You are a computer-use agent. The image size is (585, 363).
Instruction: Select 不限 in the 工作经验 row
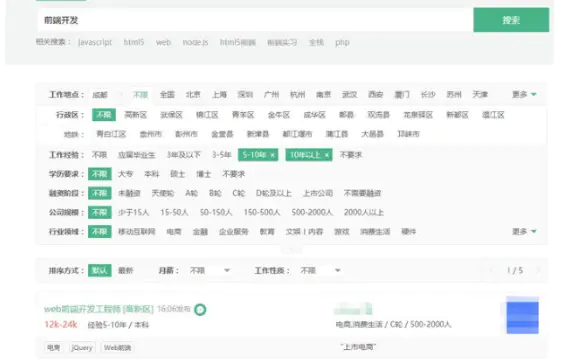[99, 155]
